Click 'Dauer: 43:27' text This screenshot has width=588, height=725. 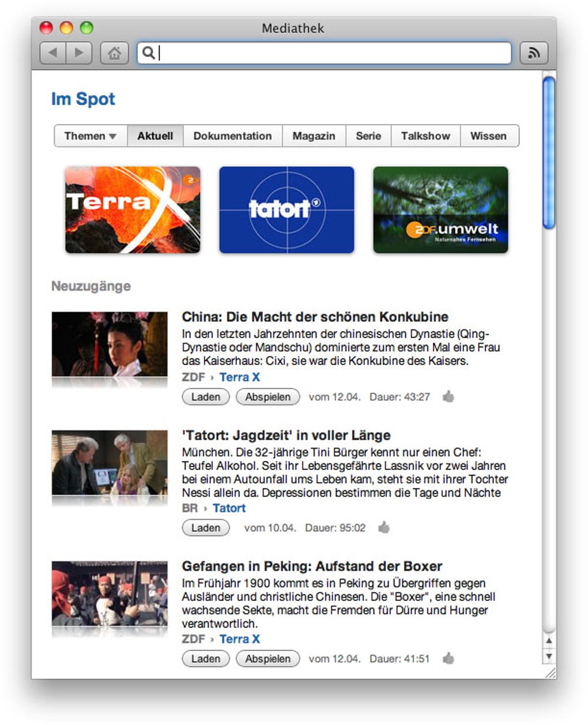(399, 397)
